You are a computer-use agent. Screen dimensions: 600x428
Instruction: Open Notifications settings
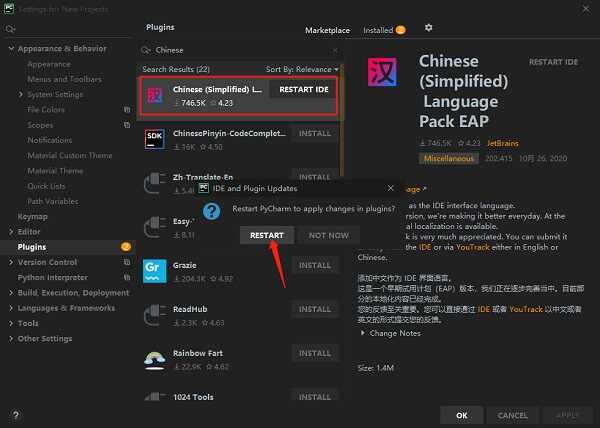50,140
